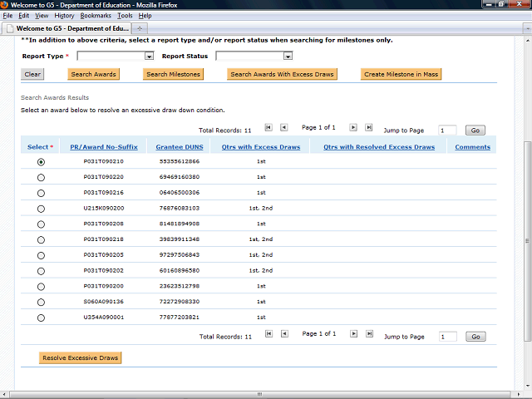Click the top next-page navigation arrow

pyautogui.click(x=353, y=127)
